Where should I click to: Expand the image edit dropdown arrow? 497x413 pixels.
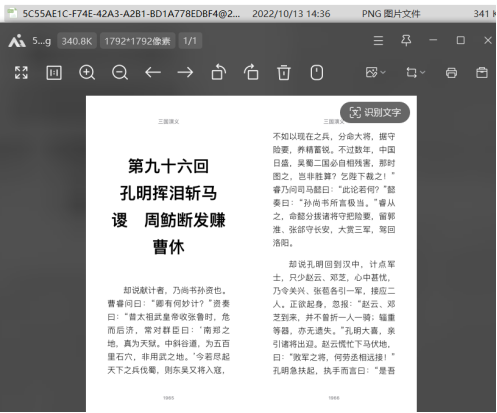383,72
